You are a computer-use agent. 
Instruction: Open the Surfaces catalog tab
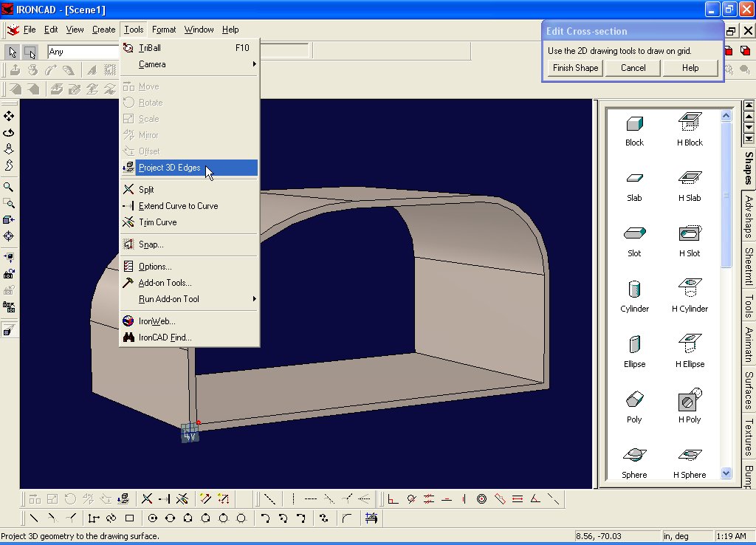tap(749, 390)
